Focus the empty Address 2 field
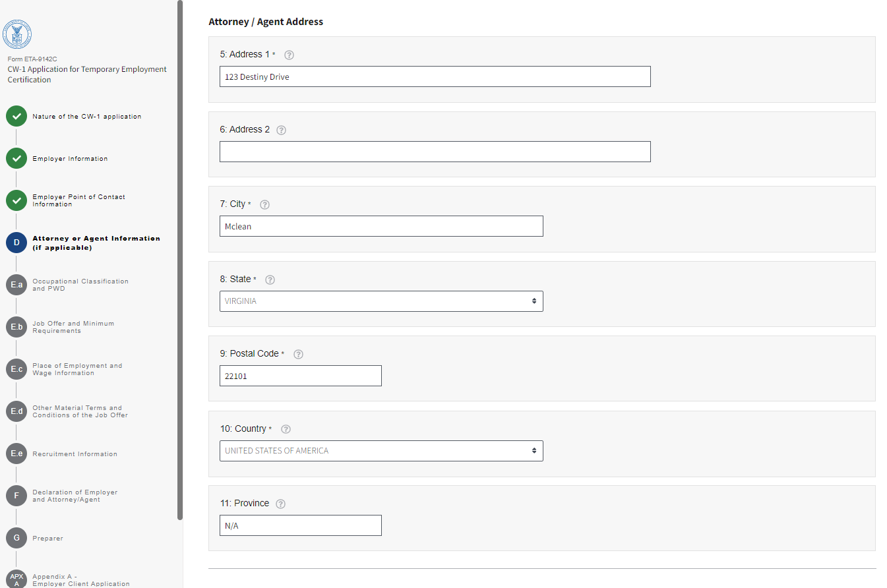Screen dimensions: 887x588 435,152
